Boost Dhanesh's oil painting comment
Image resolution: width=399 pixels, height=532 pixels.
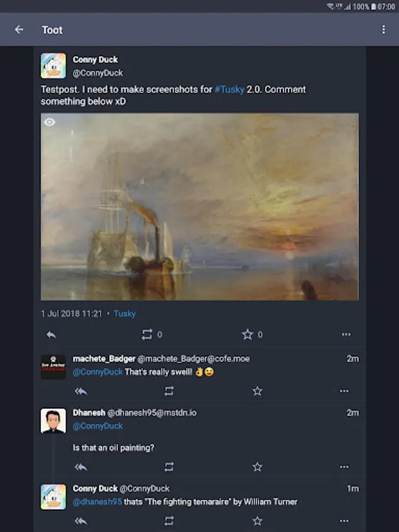169,467
